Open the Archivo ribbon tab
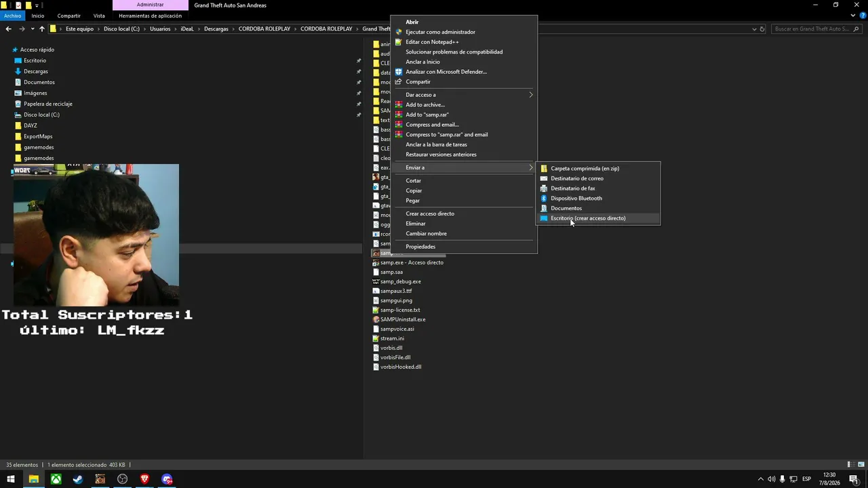The height and width of the screenshot is (488, 868). [x=13, y=16]
